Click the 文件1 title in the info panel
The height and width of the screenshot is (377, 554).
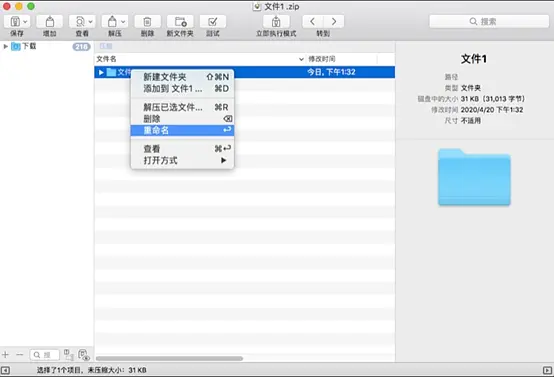[x=474, y=59]
